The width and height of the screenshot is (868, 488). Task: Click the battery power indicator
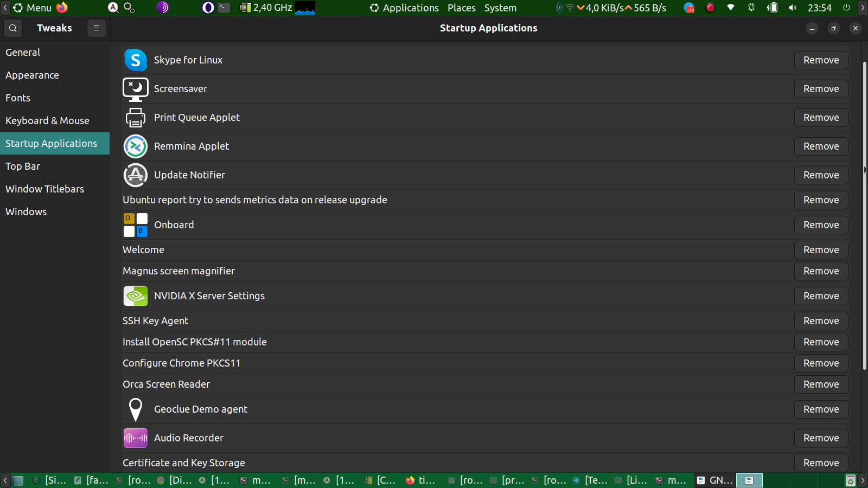pos(772,8)
